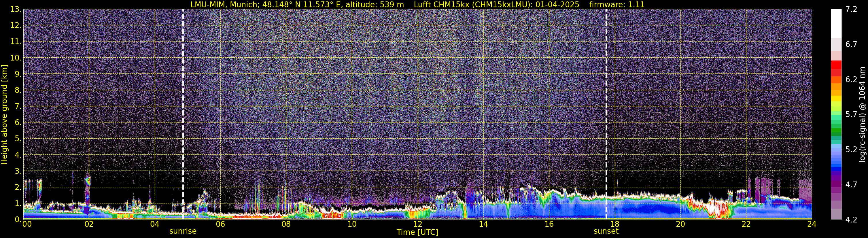Screen dimensions: 868x238
Task: Click the '10.' height tick label
Action: tap(16, 58)
